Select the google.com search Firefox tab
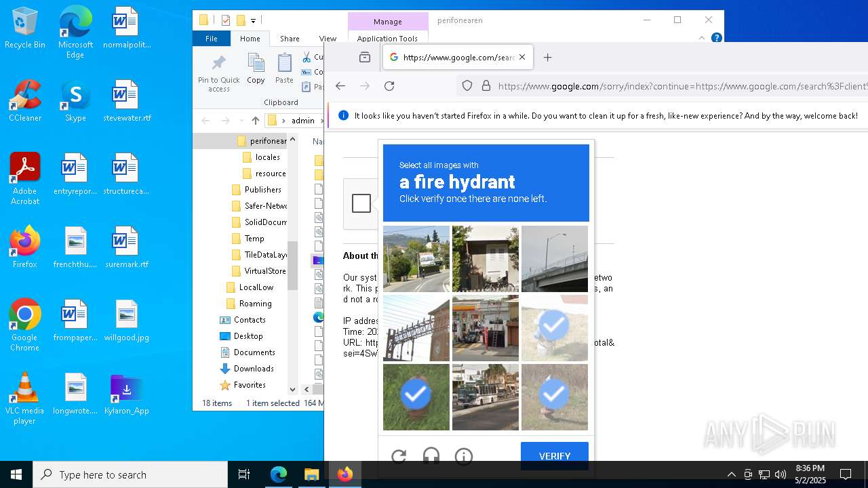The height and width of the screenshot is (488, 868). coord(458,58)
